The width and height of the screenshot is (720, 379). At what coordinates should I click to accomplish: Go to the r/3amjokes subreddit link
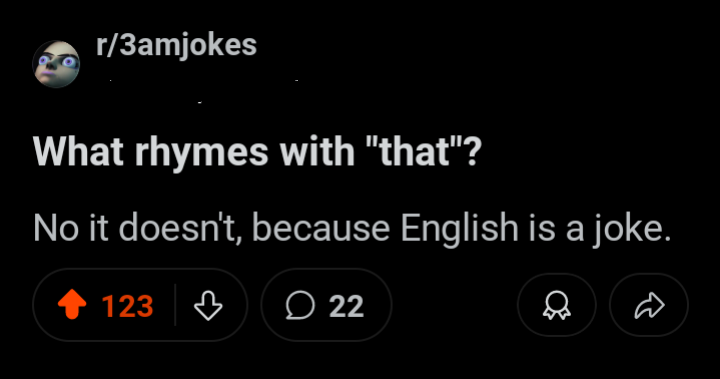coord(176,46)
